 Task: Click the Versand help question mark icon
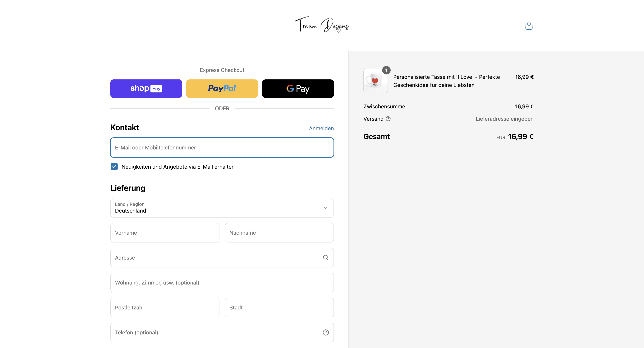(388, 119)
